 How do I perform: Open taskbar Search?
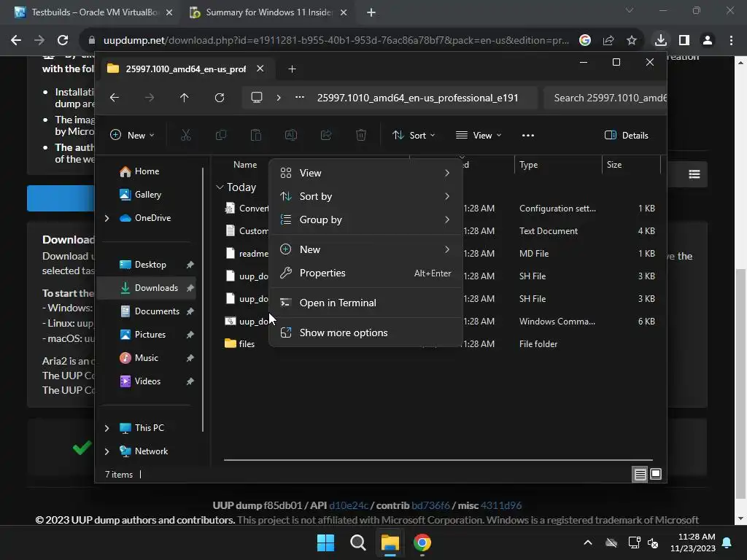point(357,542)
